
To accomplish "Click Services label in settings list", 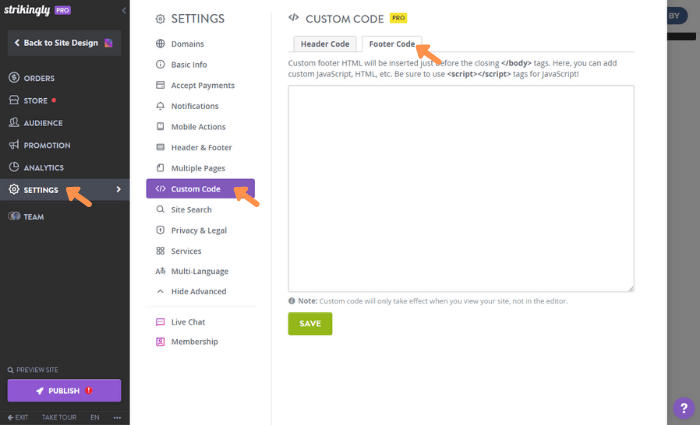I will click(x=186, y=251).
